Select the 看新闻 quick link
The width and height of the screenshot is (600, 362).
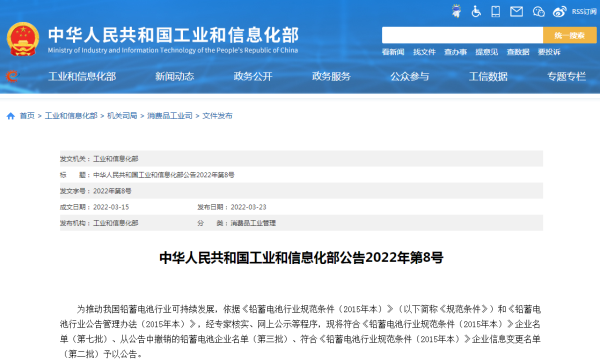point(393,52)
